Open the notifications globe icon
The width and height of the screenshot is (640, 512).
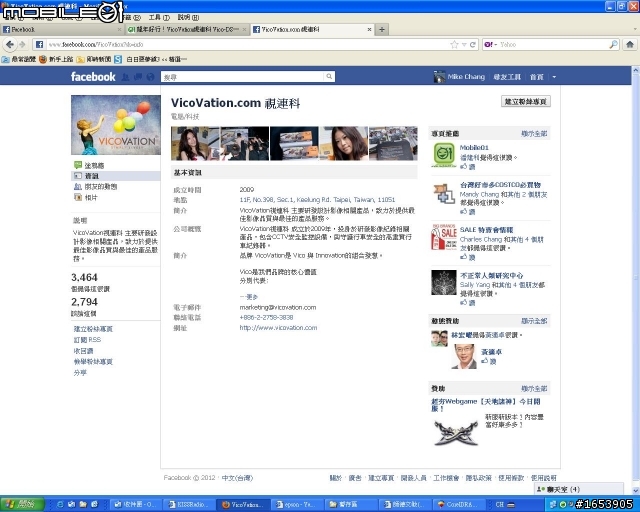(x=150, y=77)
